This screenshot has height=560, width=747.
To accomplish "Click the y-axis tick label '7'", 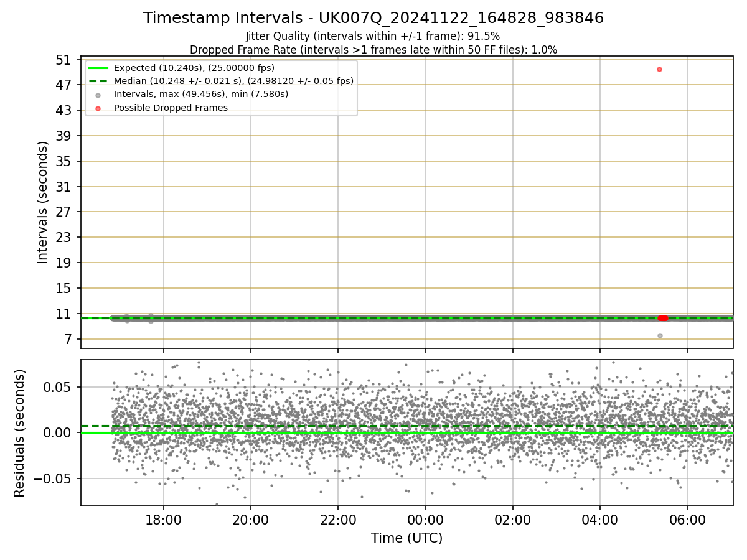I will [67, 340].
